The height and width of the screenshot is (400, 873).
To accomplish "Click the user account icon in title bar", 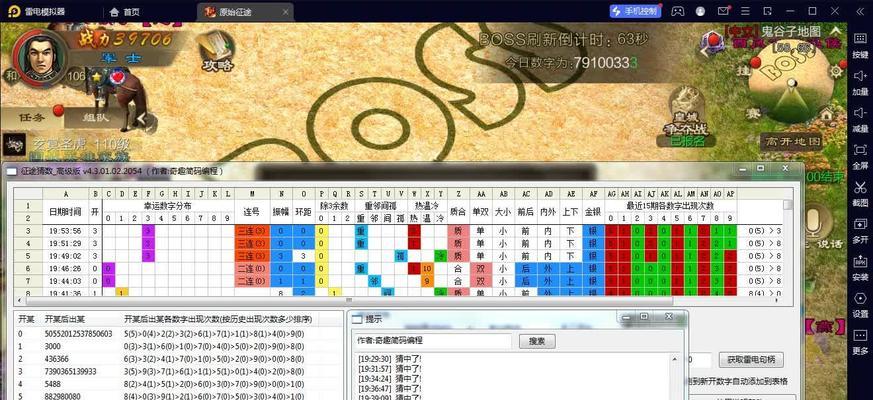I will coord(700,11).
